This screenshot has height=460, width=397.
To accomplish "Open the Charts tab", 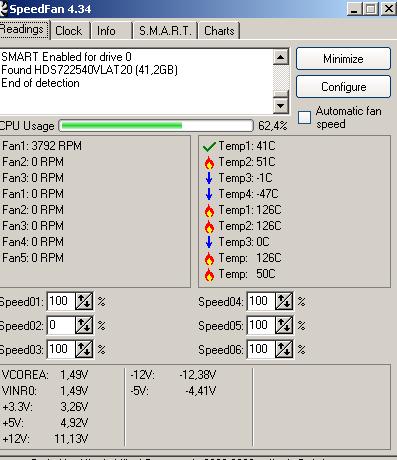I will (x=219, y=31).
